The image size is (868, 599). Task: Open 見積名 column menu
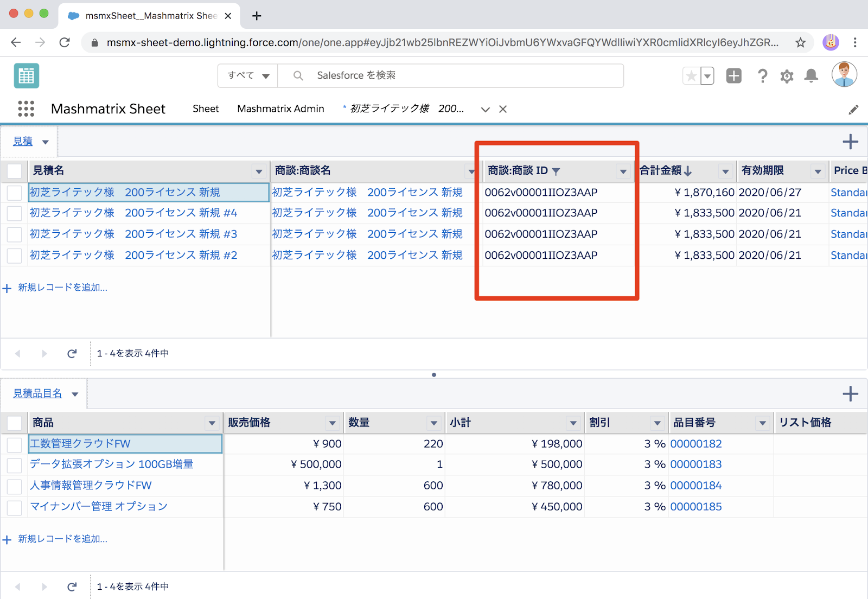click(259, 171)
